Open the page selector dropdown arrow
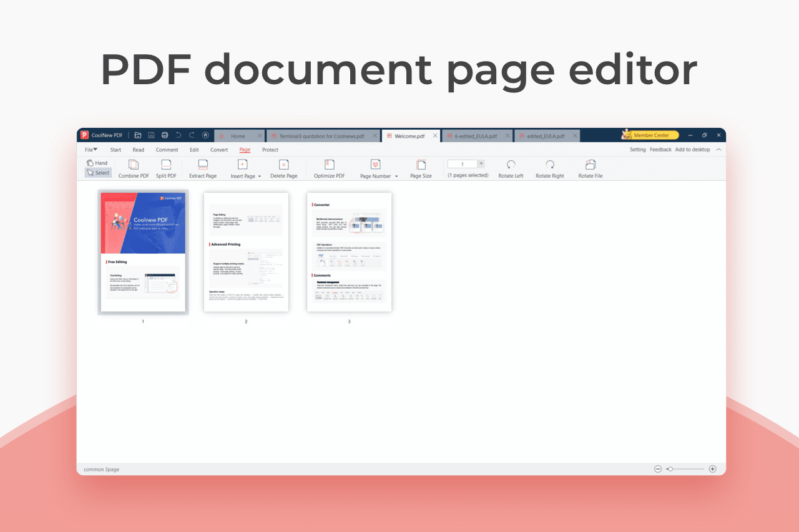Viewport: 799px width, 532px height. point(481,163)
